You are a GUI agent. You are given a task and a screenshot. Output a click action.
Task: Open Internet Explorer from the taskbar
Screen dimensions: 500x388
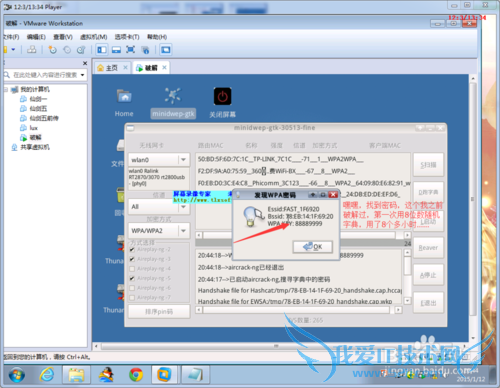click(x=47, y=375)
